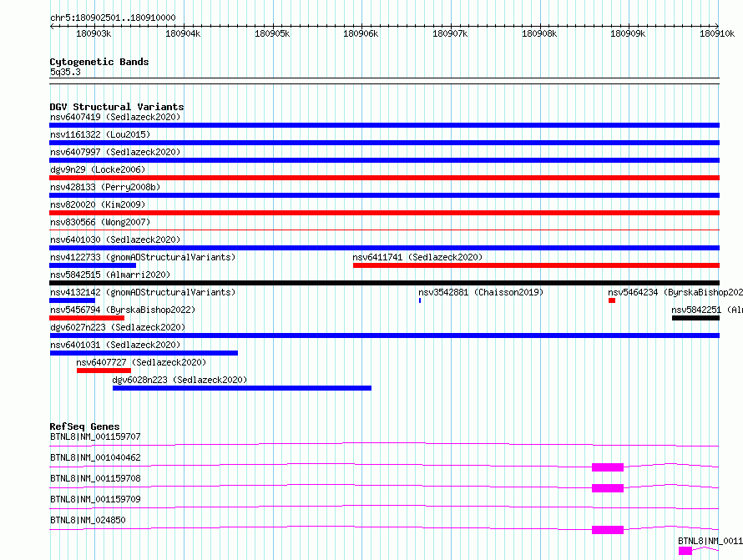Click the 180910k ruler position
This screenshot has width=743, height=560.
(717, 33)
